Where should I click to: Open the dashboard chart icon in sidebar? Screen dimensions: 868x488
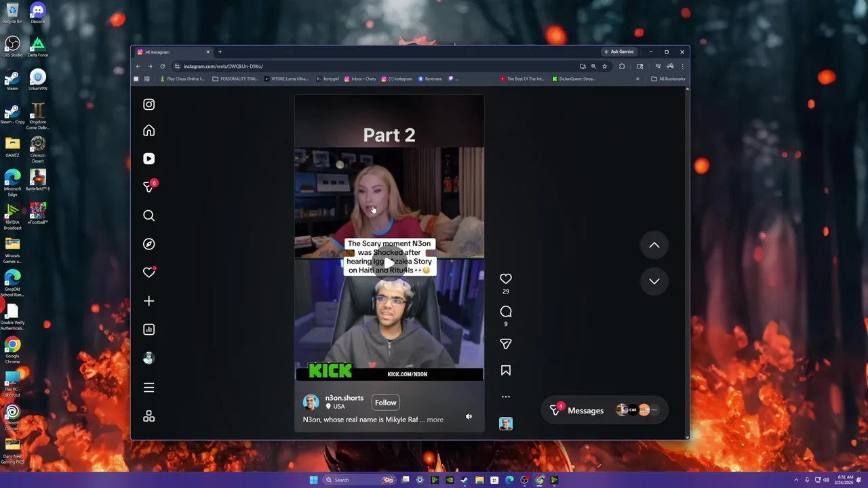point(149,329)
